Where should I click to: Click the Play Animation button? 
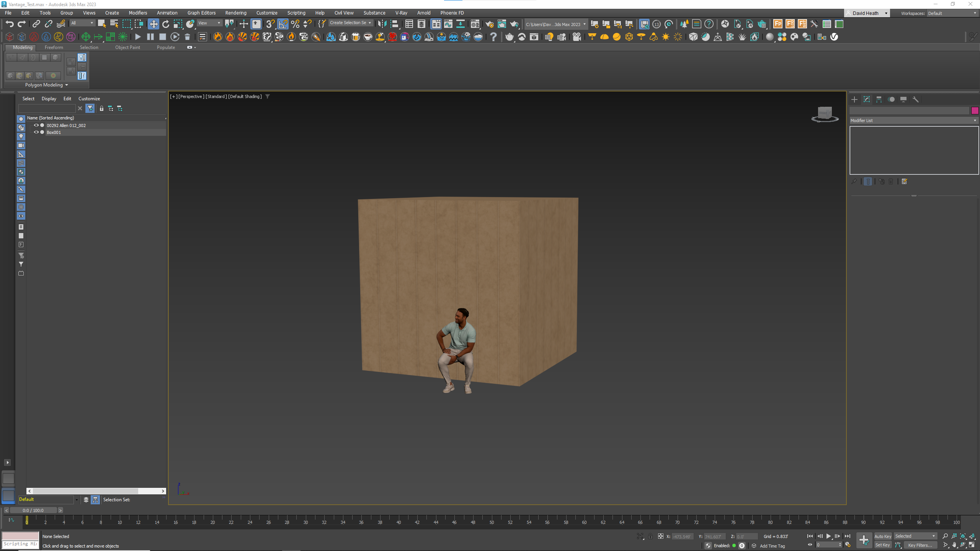(x=828, y=536)
